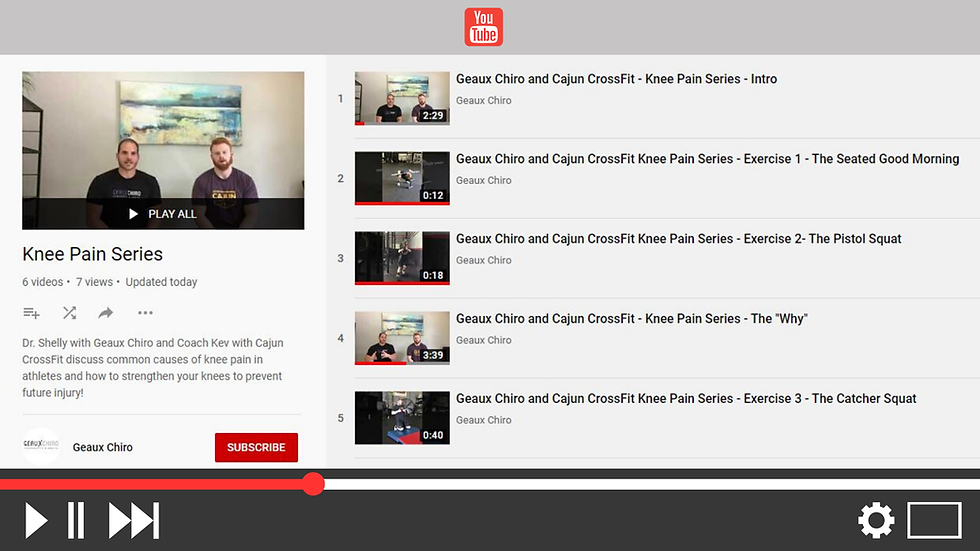Click the save playlist icon
This screenshot has width=980, height=551.
(x=31, y=313)
